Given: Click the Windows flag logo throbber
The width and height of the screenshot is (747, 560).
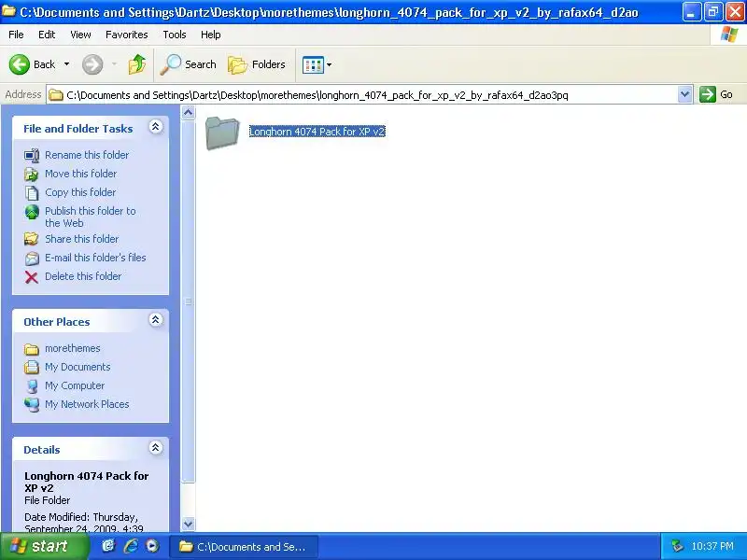Looking at the screenshot, I should pyautogui.click(x=728, y=35).
